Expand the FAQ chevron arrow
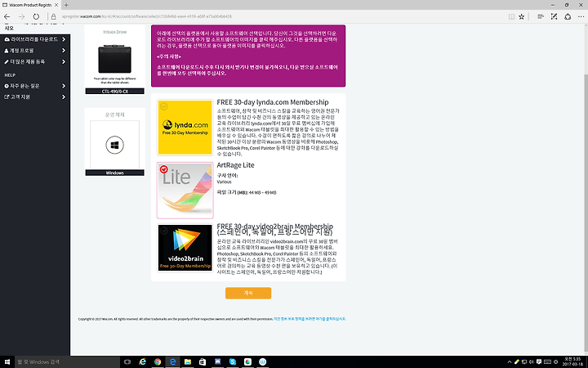588x368 pixels. pyautogui.click(x=64, y=86)
